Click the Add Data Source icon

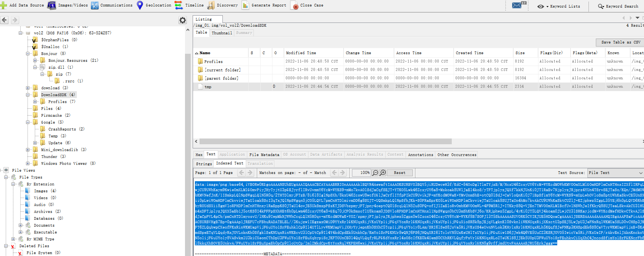pos(4,5)
